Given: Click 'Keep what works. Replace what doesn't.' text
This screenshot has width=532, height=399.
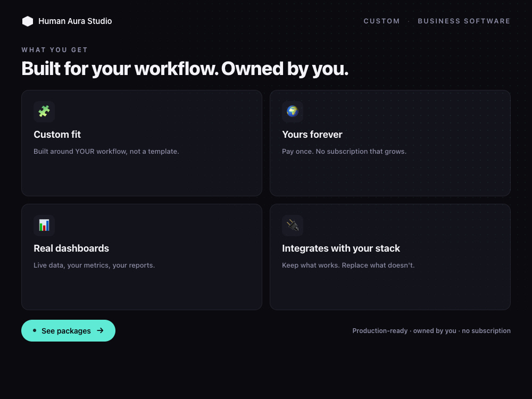Looking at the screenshot, I should (x=348, y=265).
